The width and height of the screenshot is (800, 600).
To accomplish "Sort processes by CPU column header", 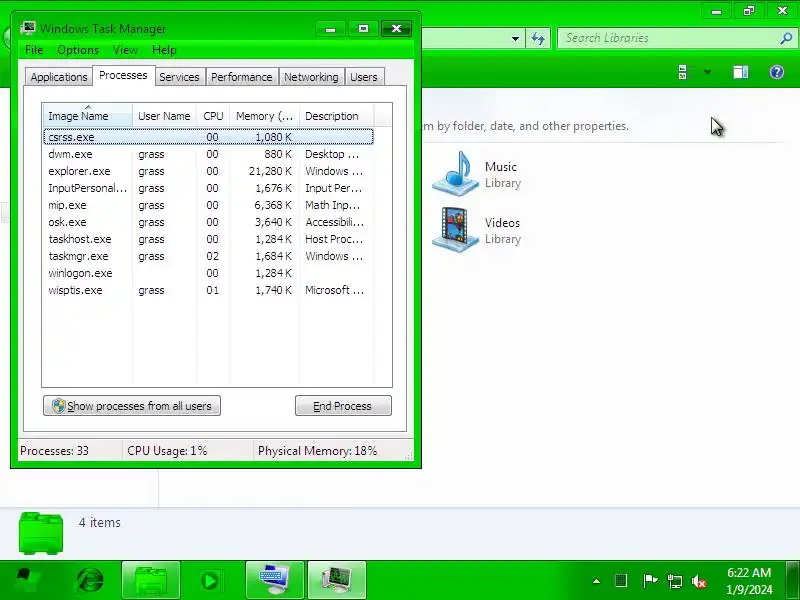I will [x=213, y=116].
